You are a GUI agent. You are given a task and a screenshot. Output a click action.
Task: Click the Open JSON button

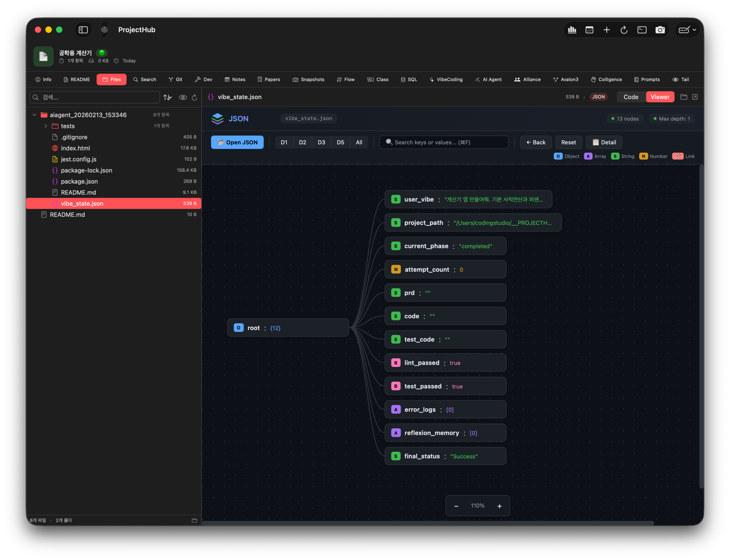point(237,142)
